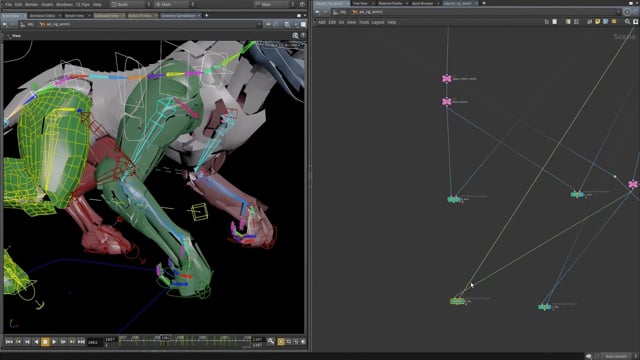Step back one frame
Viewport: 640px width, 360px height.
click(x=27, y=342)
